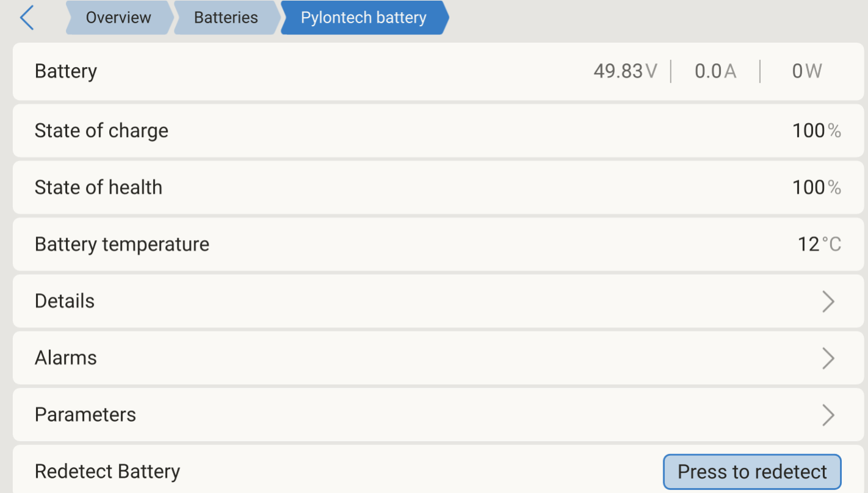The width and height of the screenshot is (868, 493).
Task: Expand the Details row chevron
Action: coord(828,301)
